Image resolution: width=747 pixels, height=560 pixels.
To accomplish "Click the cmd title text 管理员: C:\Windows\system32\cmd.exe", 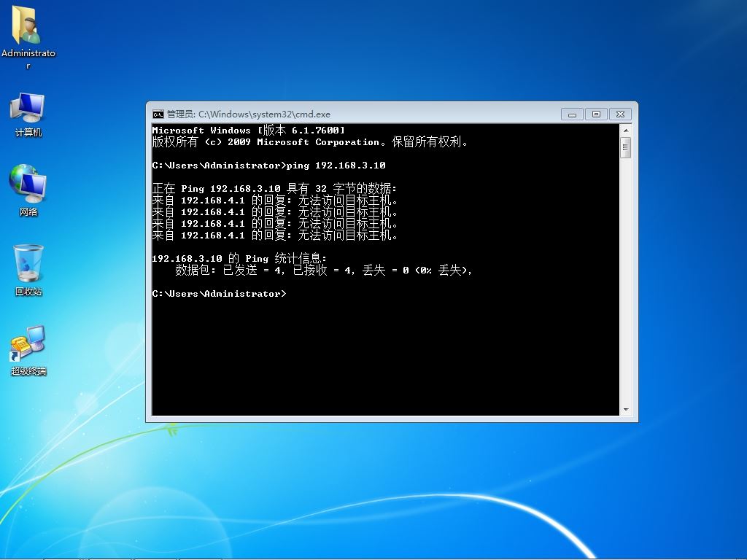I will pos(248,114).
